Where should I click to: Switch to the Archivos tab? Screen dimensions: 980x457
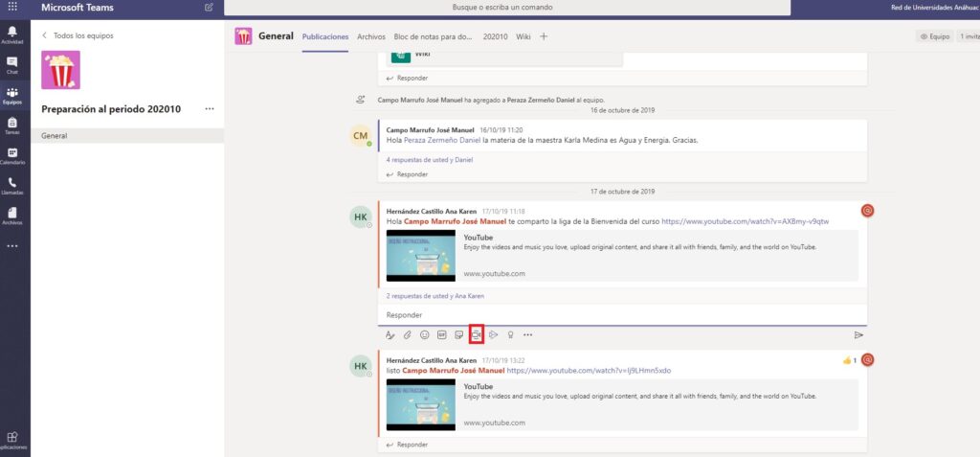coord(370,36)
